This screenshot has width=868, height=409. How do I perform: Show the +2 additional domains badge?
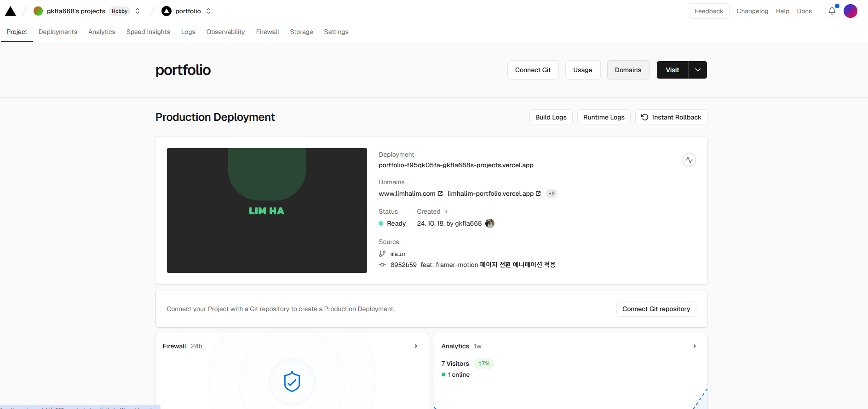552,193
